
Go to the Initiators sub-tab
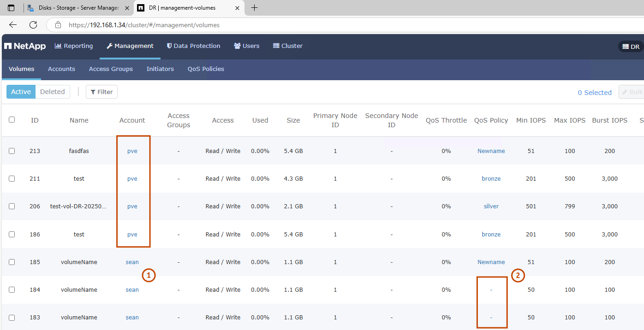coord(160,69)
